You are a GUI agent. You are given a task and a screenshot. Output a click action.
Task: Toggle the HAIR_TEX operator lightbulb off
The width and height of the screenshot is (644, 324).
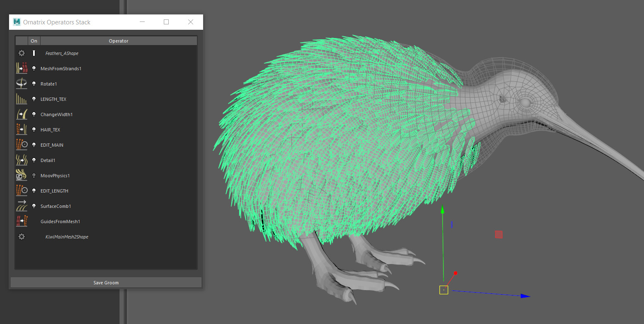point(34,130)
